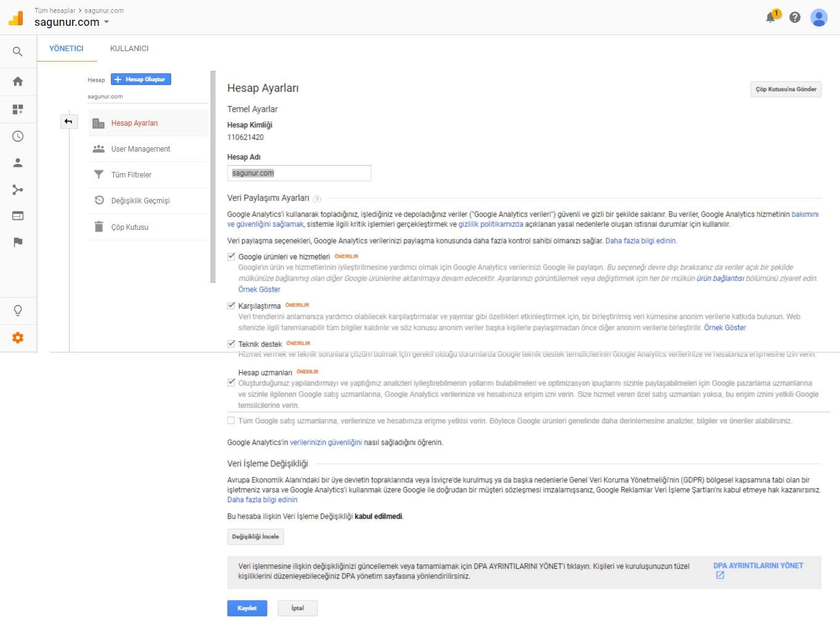Open the Home icon in sidebar
The width and height of the screenshot is (840, 631).
pyautogui.click(x=18, y=81)
